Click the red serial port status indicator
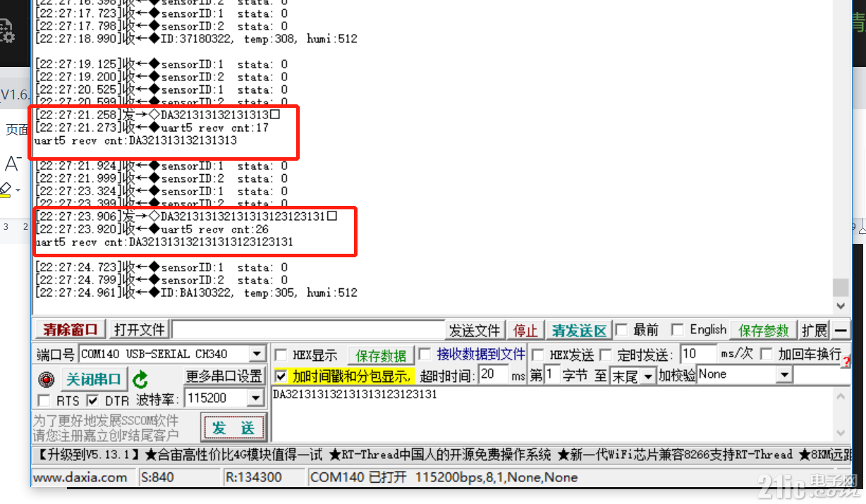The width and height of the screenshot is (866, 504). click(x=47, y=379)
